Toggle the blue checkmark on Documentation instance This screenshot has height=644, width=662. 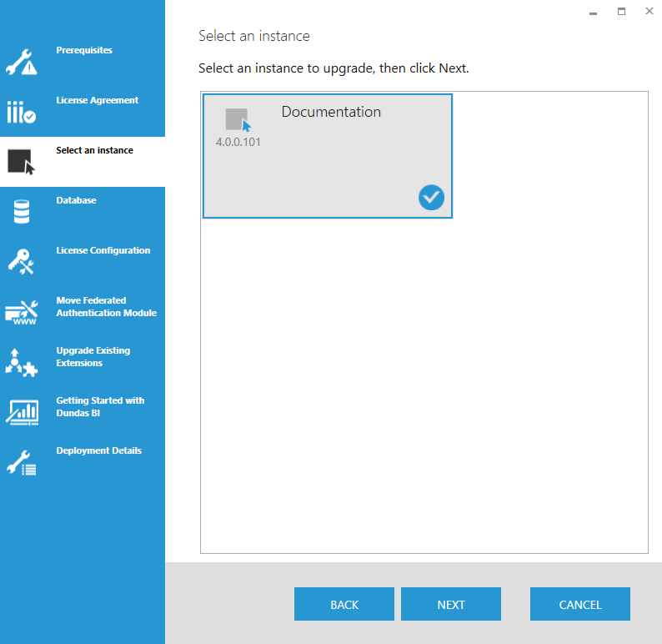(x=431, y=198)
